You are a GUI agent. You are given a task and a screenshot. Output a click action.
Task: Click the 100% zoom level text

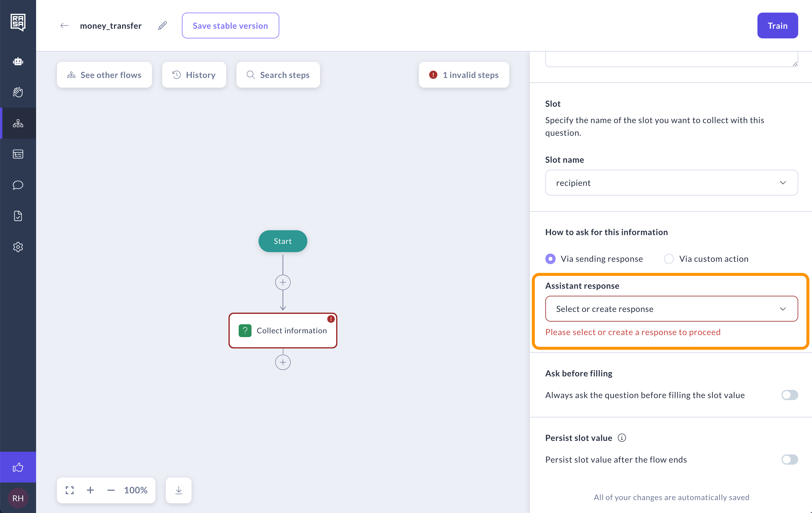click(x=136, y=490)
